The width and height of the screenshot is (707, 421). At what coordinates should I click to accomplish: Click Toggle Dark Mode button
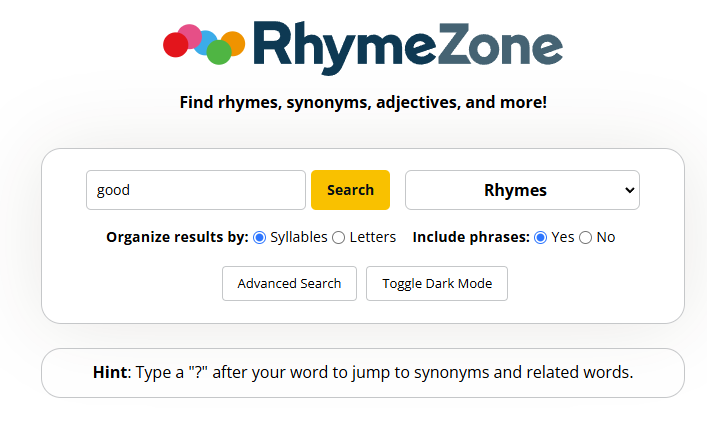pos(437,284)
